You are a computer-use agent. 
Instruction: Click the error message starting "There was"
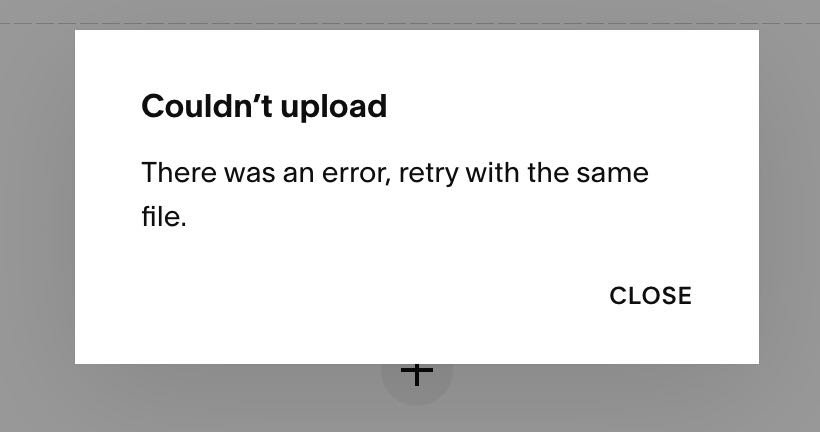pos(395,194)
